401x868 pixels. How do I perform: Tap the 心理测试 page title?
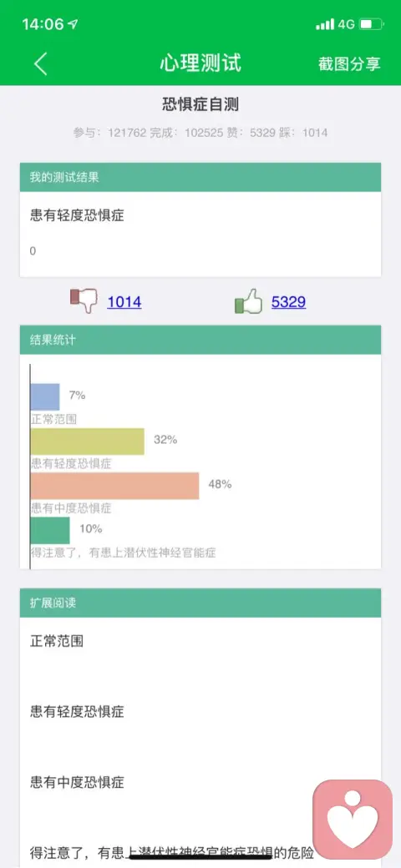coord(200,63)
